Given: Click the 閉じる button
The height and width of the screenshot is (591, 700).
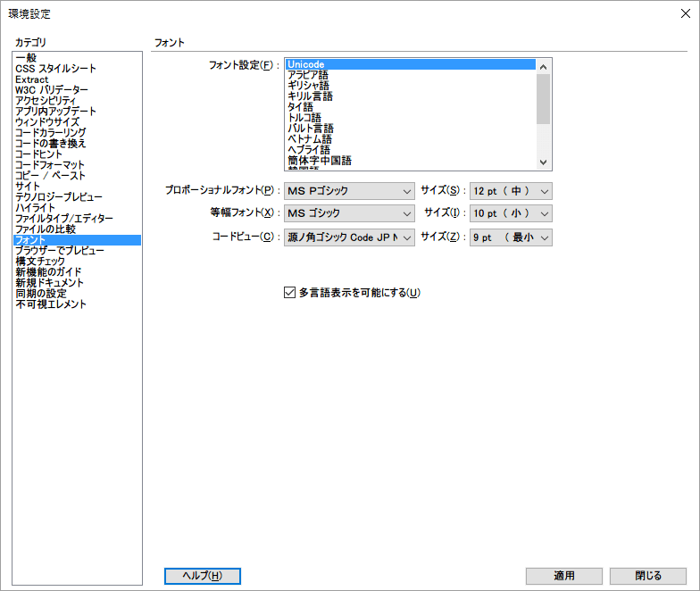Looking at the screenshot, I should 648,576.
